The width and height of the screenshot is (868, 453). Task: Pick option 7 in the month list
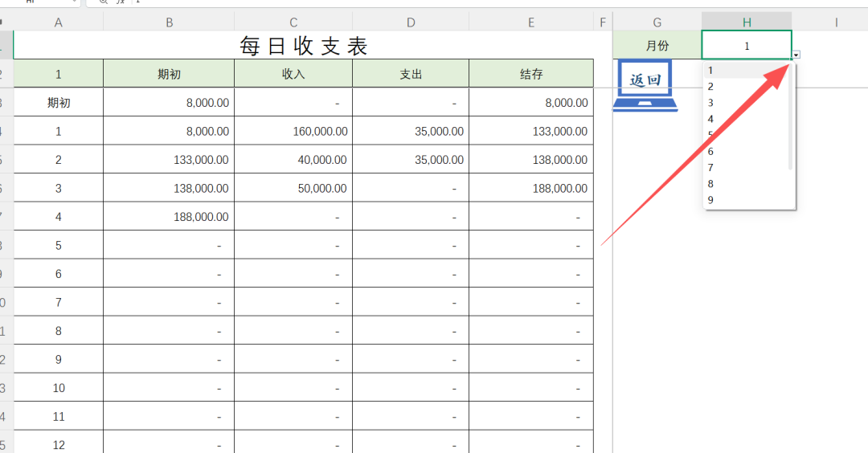710,168
